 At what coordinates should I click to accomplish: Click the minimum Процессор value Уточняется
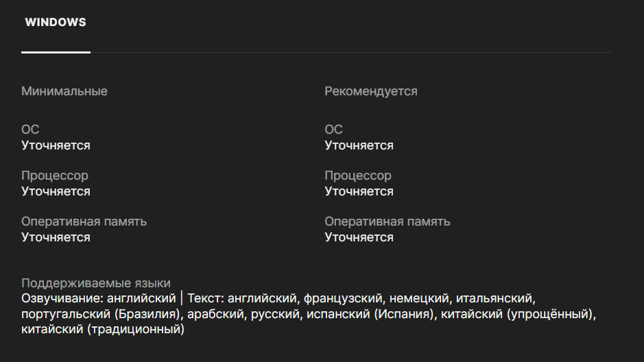tap(56, 191)
